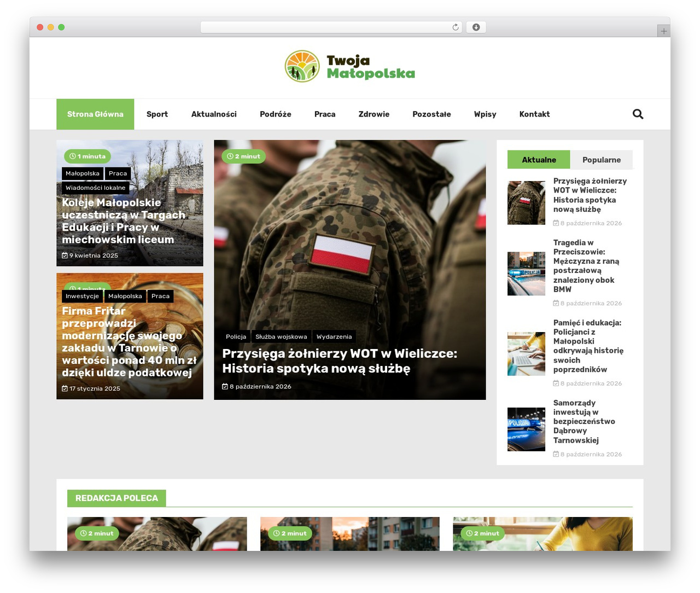
Task: Click the REDAKCJA POLECA section heading
Action: (116, 498)
